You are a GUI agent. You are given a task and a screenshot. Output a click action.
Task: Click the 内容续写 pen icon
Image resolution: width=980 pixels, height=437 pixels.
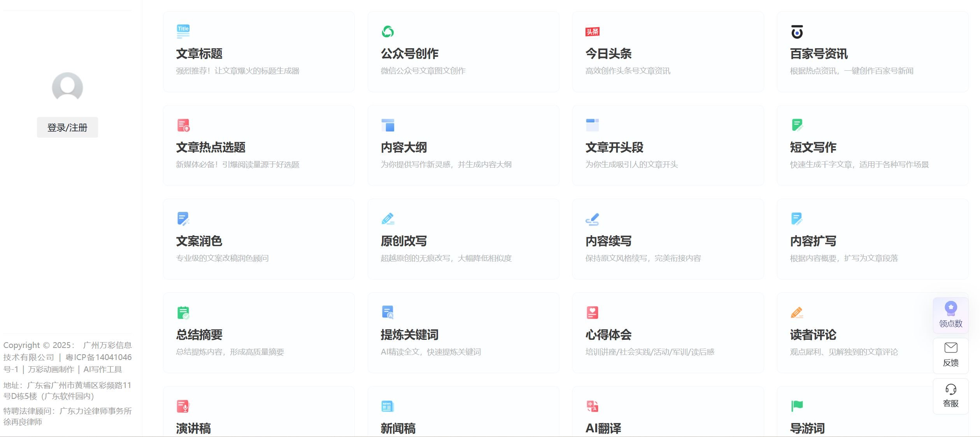(x=593, y=219)
